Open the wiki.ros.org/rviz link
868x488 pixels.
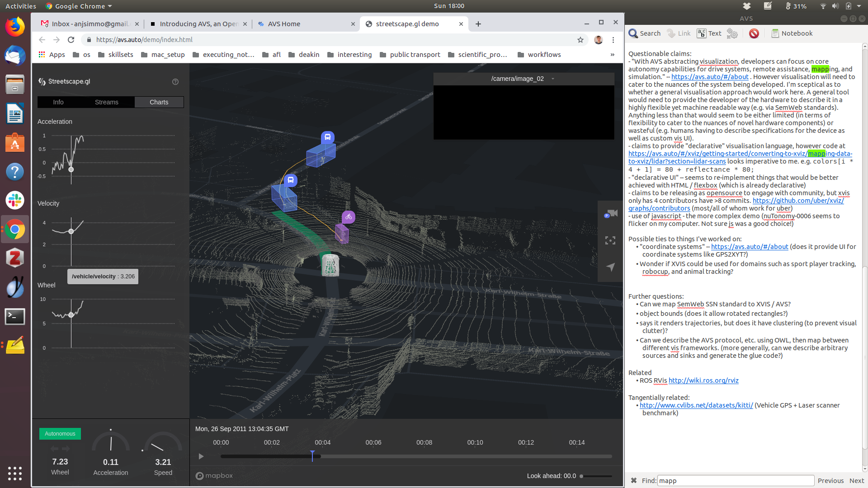click(703, 380)
